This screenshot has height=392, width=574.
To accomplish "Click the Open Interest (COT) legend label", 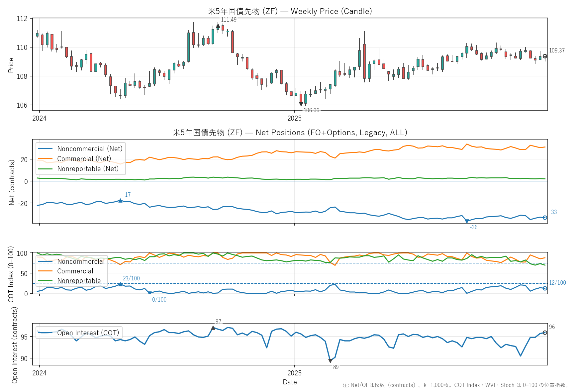I will pos(88,333).
